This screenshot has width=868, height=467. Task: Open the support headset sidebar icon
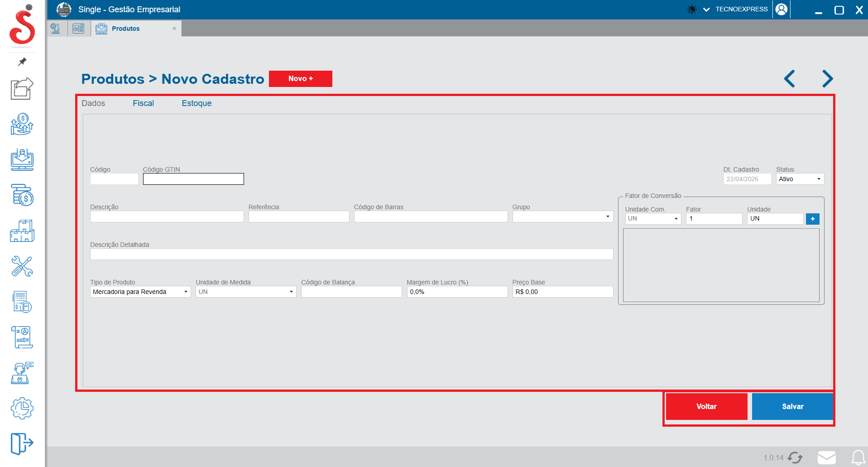(22, 373)
